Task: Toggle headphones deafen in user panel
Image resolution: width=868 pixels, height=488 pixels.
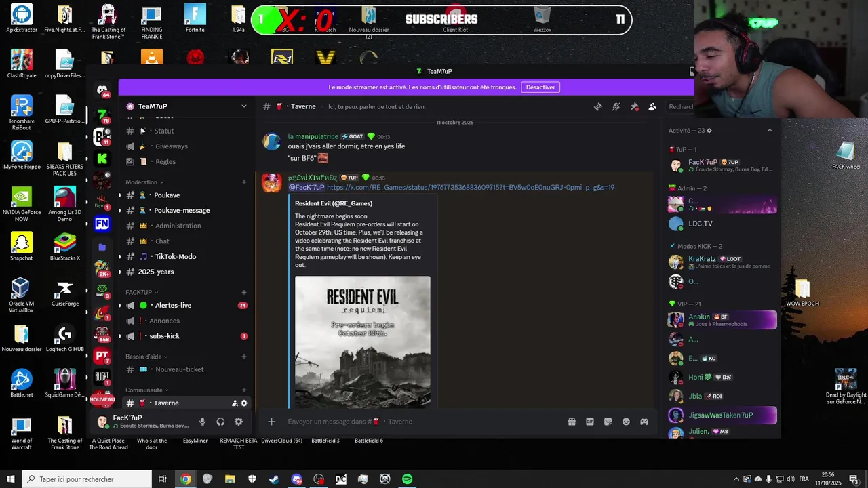Action: [x=220, y=422]
